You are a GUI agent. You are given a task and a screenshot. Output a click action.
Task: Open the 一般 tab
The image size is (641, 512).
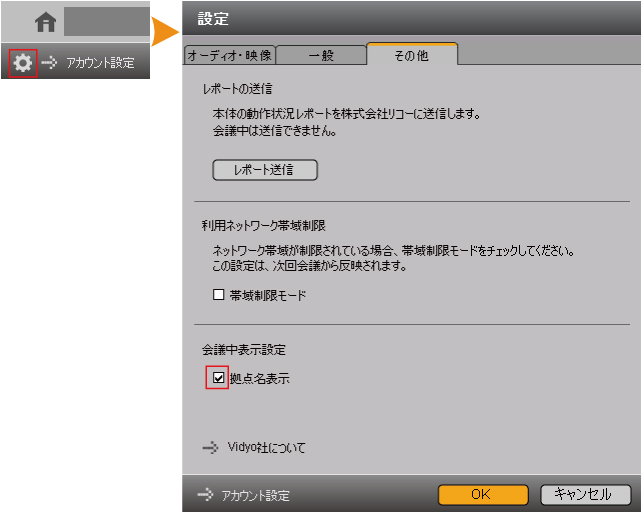pyautogui.click(x=321, y=56)
